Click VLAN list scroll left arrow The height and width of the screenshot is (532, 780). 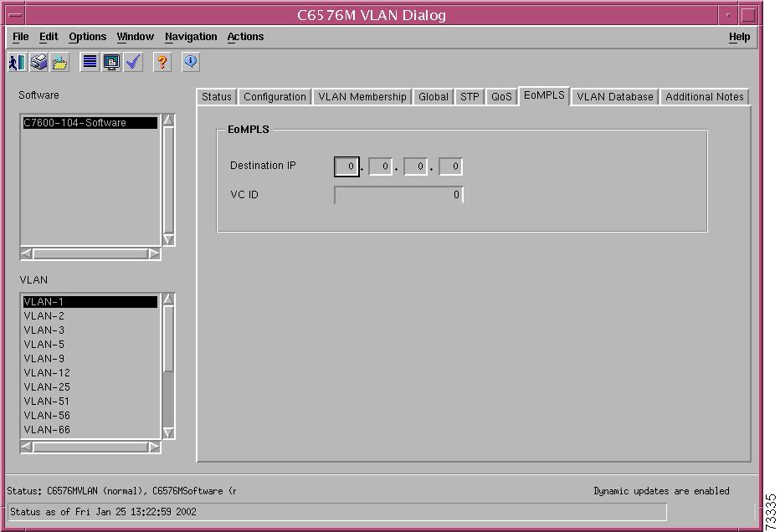pos(27,447)
